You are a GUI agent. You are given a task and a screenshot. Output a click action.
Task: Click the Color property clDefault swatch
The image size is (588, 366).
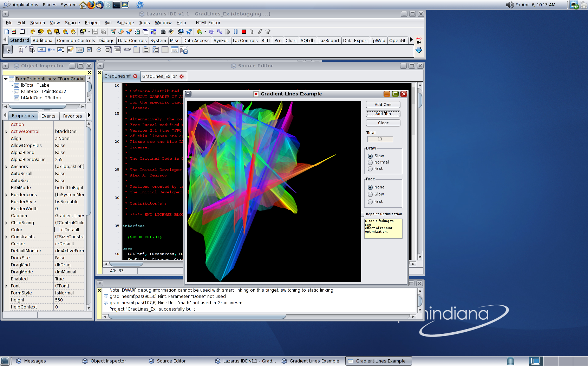[x=57, y=230]
